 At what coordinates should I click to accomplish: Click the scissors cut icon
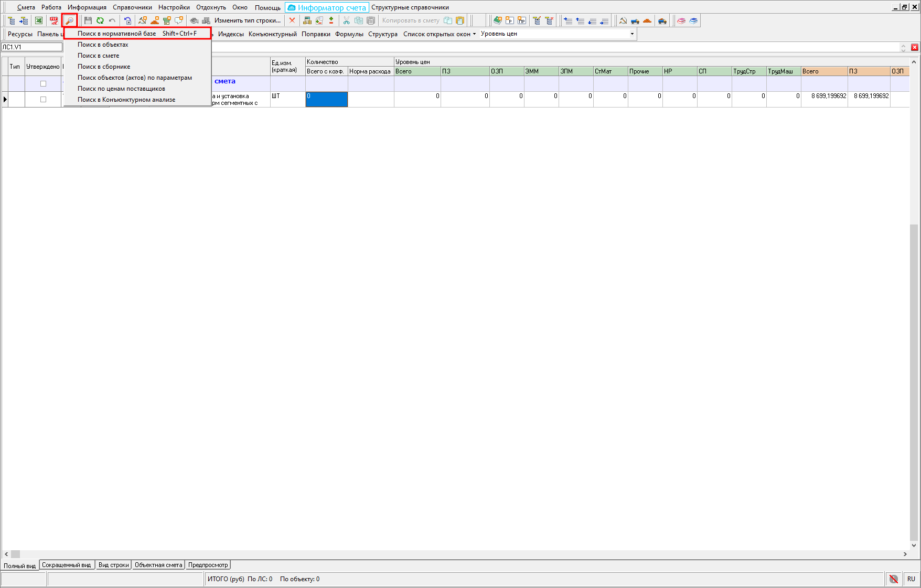[346, 20]
